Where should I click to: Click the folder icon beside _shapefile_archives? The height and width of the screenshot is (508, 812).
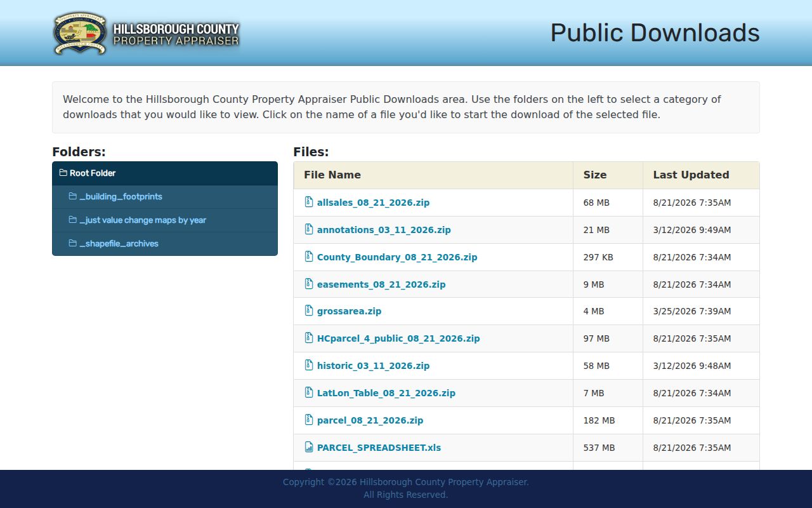(x=72, y=243)
